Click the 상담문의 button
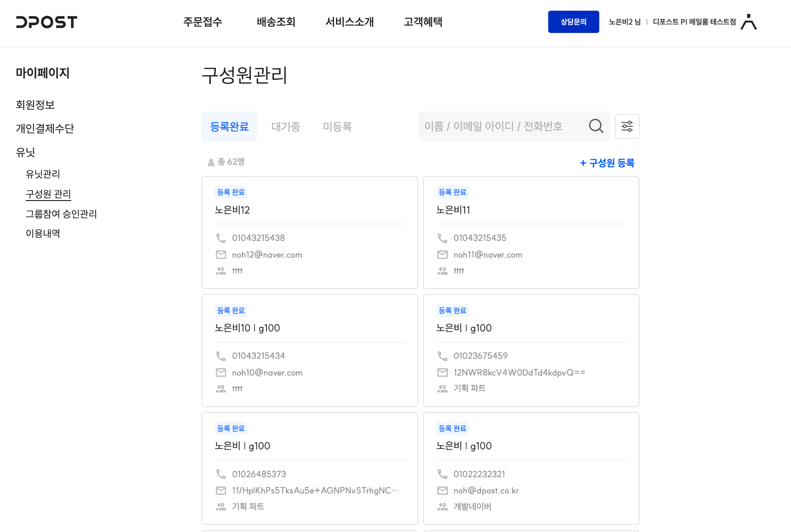The image size is (791, 532). (x=573, y=22)
